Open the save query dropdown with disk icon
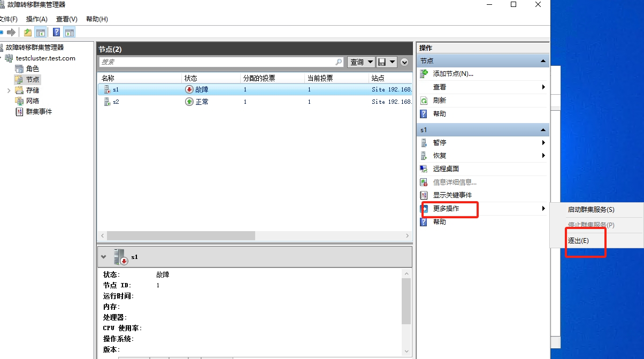The height and width of the screenshot is (359, 644). [x=387, y=62]
